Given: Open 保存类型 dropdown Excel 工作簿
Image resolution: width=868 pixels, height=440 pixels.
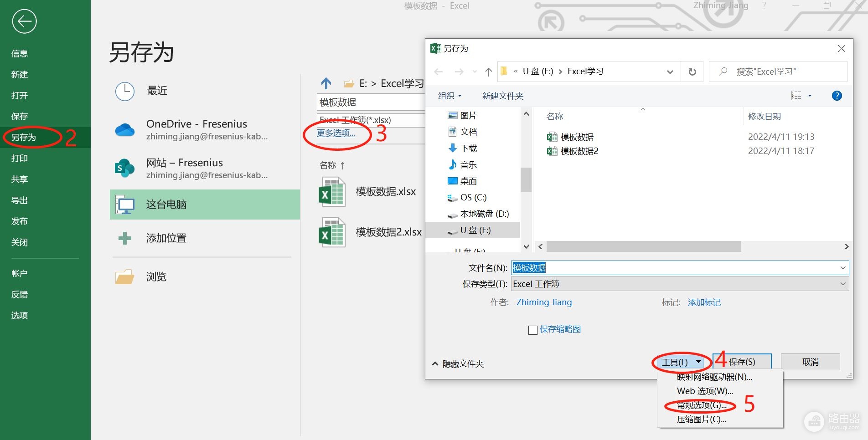Looking at the screenshot, I should click(x=680, y=284).
